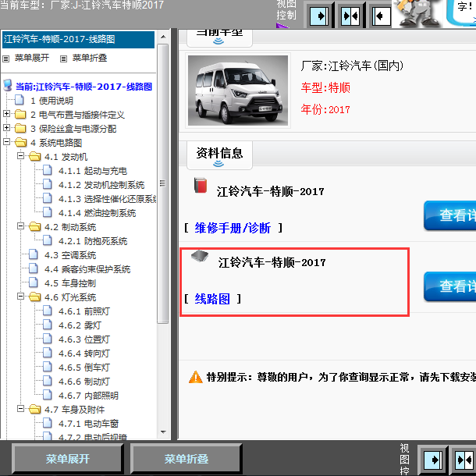Open the 资料信息 tab
The width and height of the screenshot is (476, 476).
tap(219, 155)
